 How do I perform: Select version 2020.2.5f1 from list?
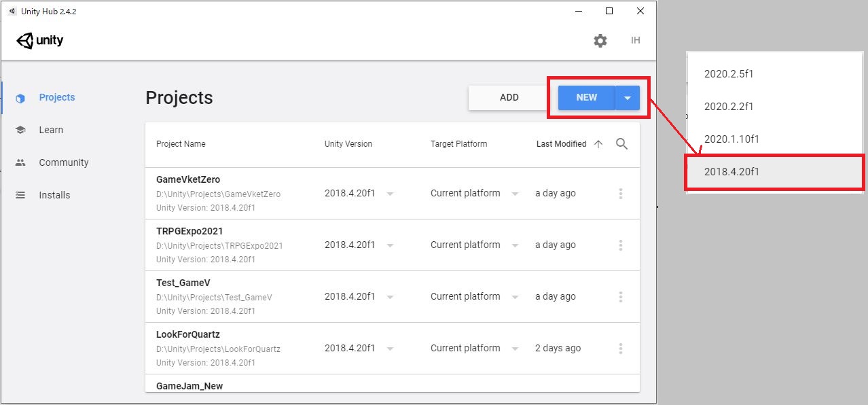pos(775,74)
